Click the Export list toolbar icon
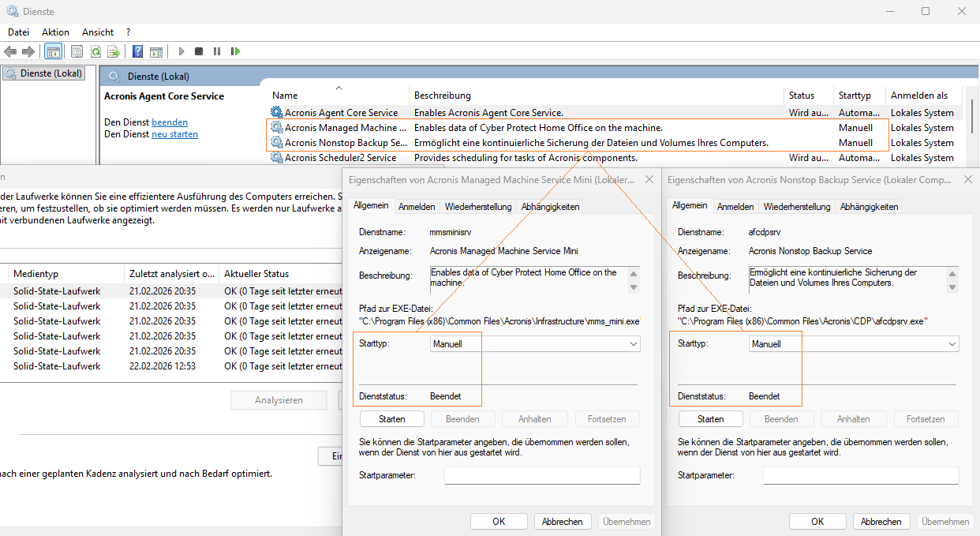 pos(114,51)
